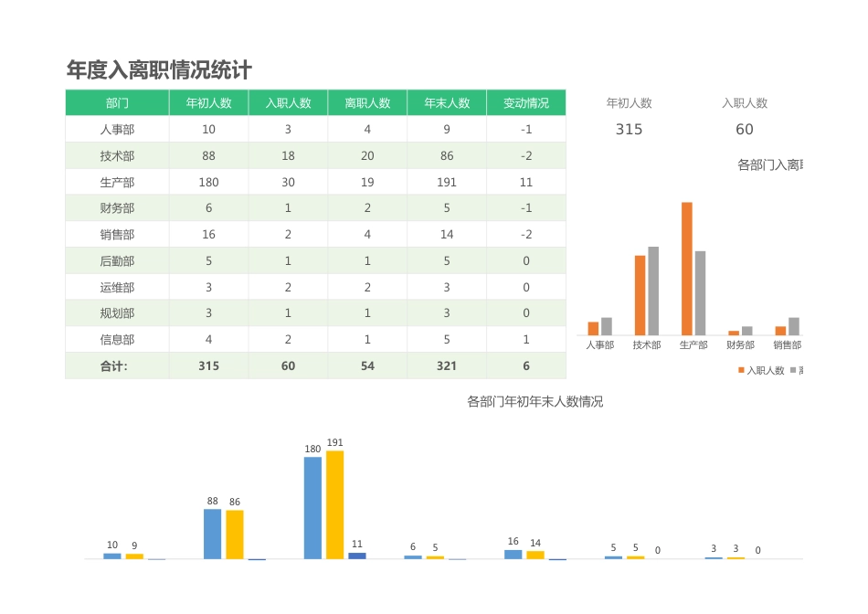Click the 人事部 row label
The width and height of the screenshot is (868, 614).
(x=116, y=129)
